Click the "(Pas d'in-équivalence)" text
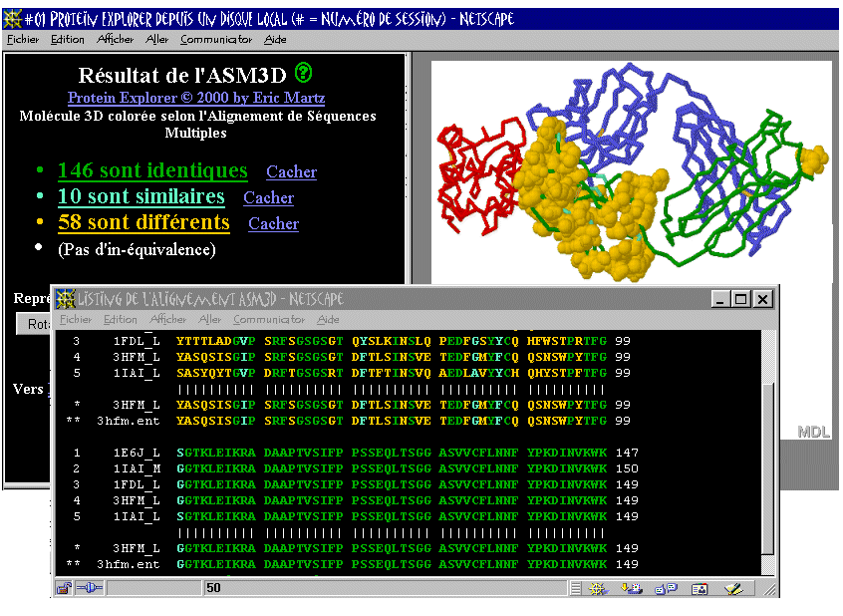The width and height of the screenshot is (843, 616). point(137,249)
